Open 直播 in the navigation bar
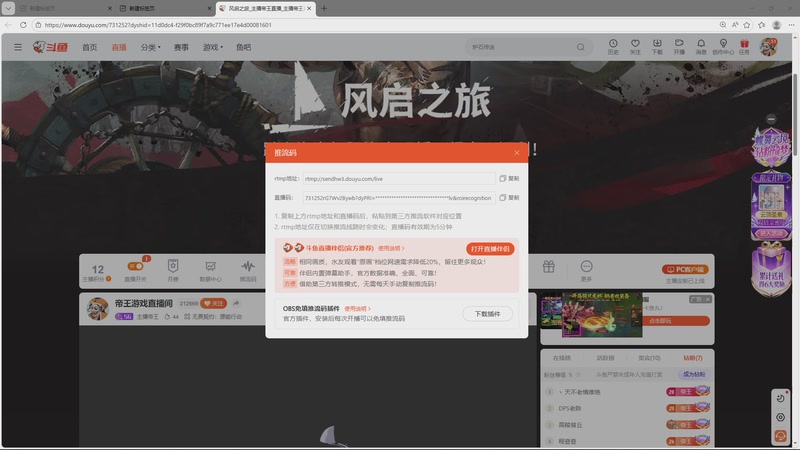Viewport: 800px width, 450px height. 119,47
